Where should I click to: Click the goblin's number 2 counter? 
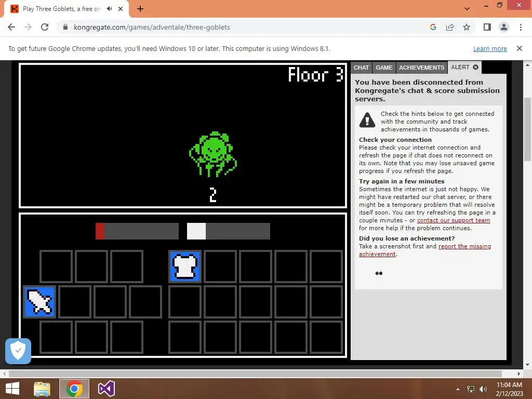coord(212,195)
